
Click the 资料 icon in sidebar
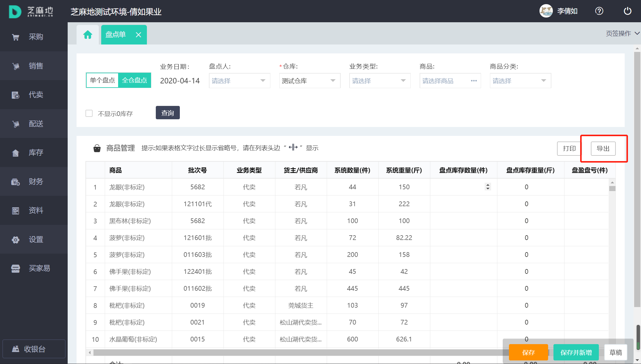coord(15,211)
